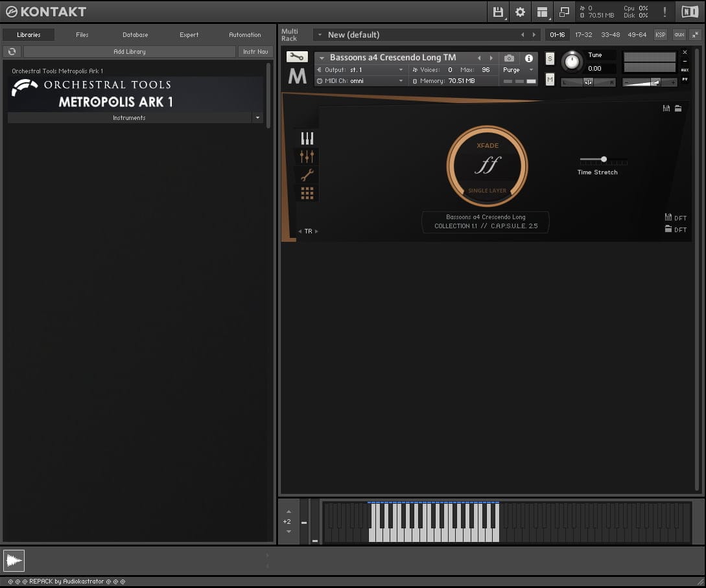The image size is (706, 588).
Task: Mute the Bassoons instrument
Action: [550, 80]
